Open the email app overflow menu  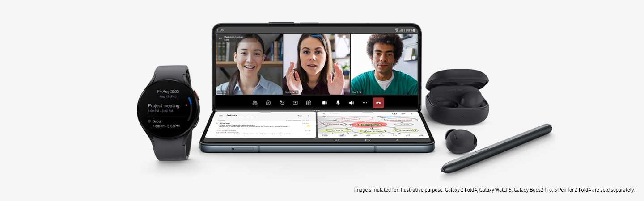[x=308, y=116]
